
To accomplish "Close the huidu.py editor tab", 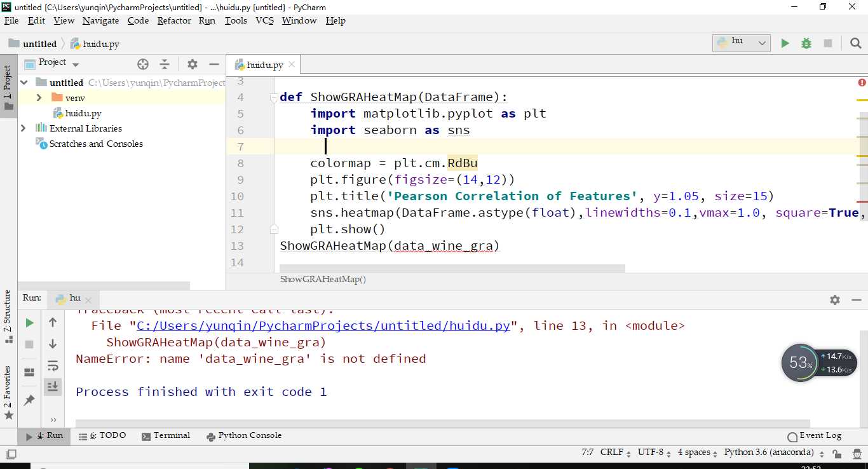I will (292, 65).
